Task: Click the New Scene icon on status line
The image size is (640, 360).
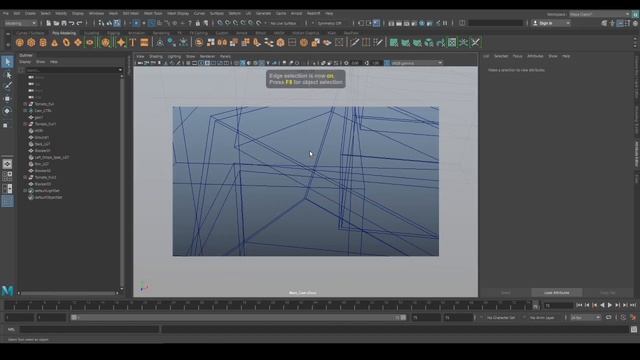Action: point(49,23)
